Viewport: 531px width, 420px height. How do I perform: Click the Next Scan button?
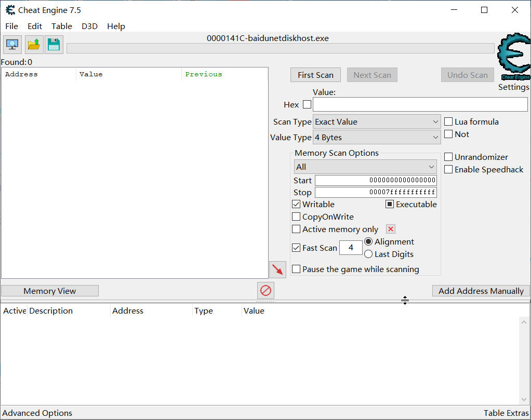[x=372, y=75]
